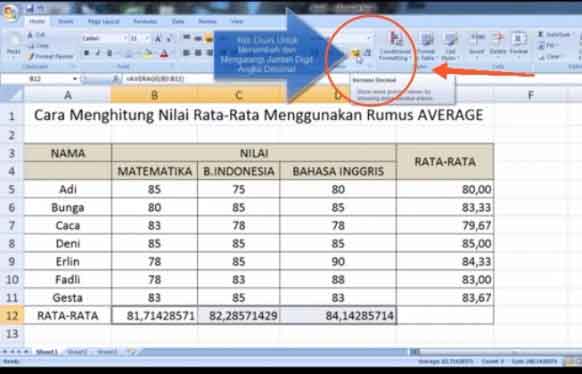Switch to the Page Layout tab
Screen dimensions: 582x374
pyautogui.click(x=102, y=22)
